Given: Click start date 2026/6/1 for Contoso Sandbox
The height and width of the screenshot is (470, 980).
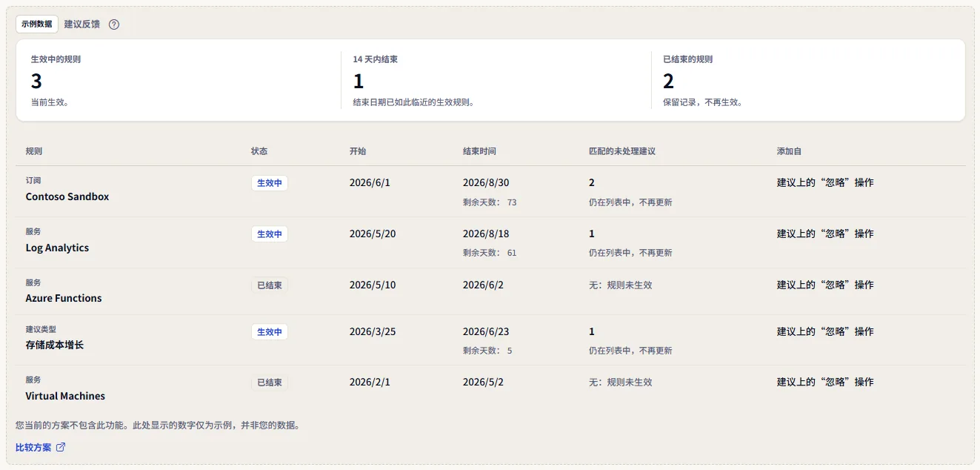Looking at the screenshot, I should 370,183.
